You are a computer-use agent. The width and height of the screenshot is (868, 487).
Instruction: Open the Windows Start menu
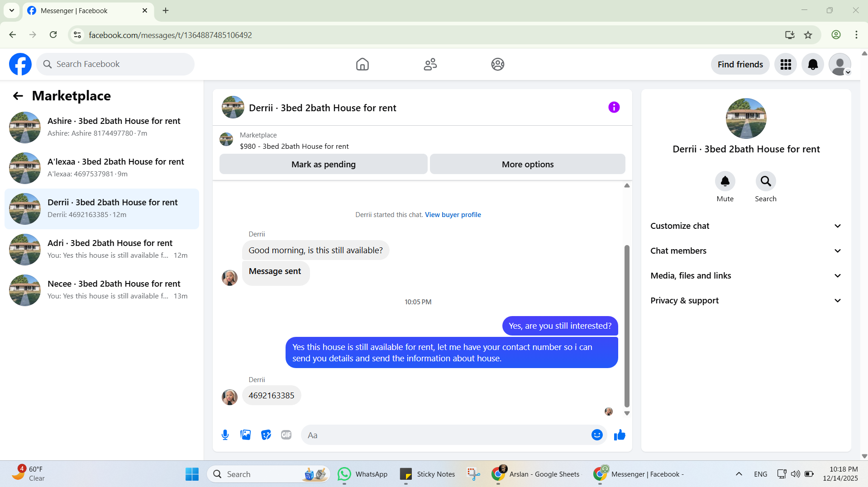192,474
